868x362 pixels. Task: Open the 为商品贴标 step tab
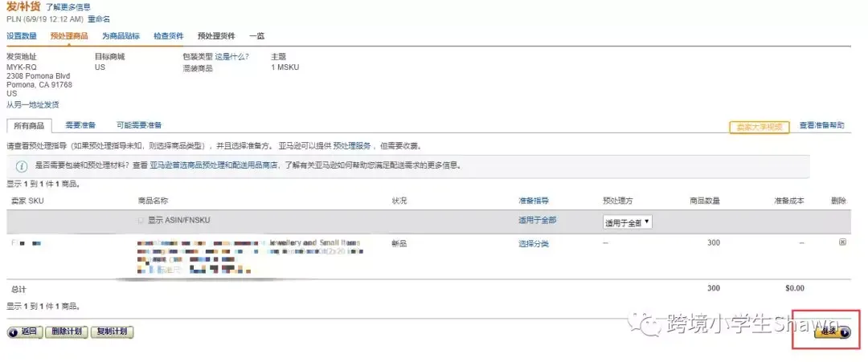coord(121,36)
